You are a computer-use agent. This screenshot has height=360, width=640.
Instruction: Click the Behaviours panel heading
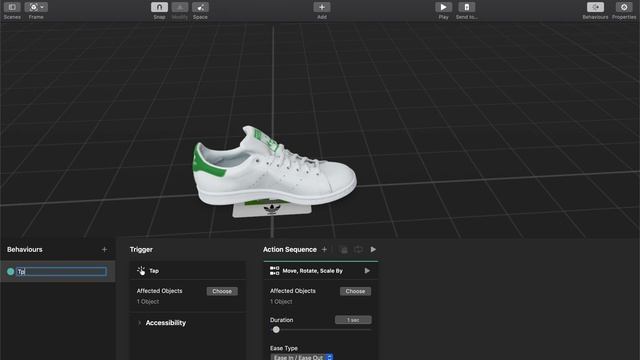(24, 249)
